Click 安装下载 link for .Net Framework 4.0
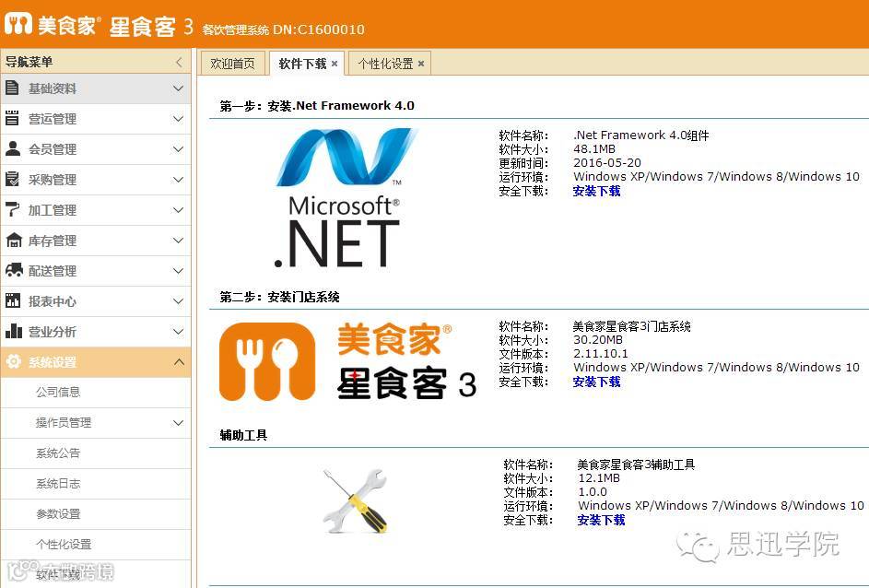Viewport: 869px width, 588px height. click(596, 191)
